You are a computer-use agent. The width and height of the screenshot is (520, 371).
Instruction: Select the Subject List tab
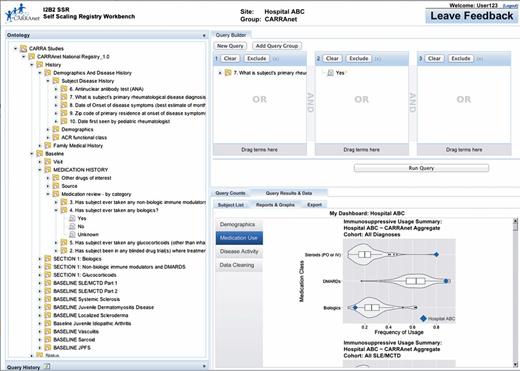coord(231,205)
